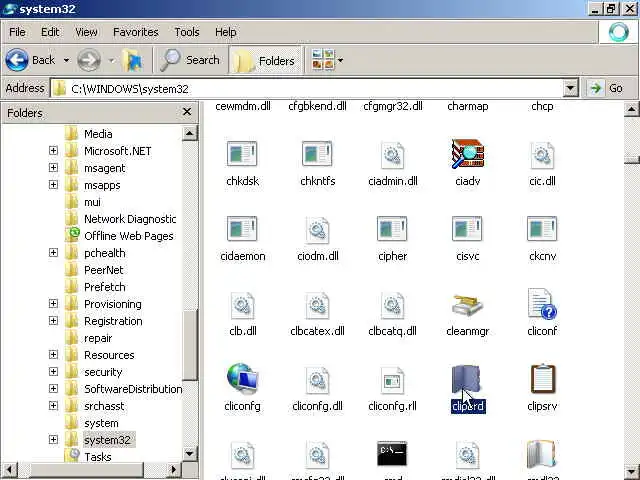The width and height of the screenshot is (640, 480).
Task: Open the File menu
Action: pyautogui.click(x=17, y=32)
